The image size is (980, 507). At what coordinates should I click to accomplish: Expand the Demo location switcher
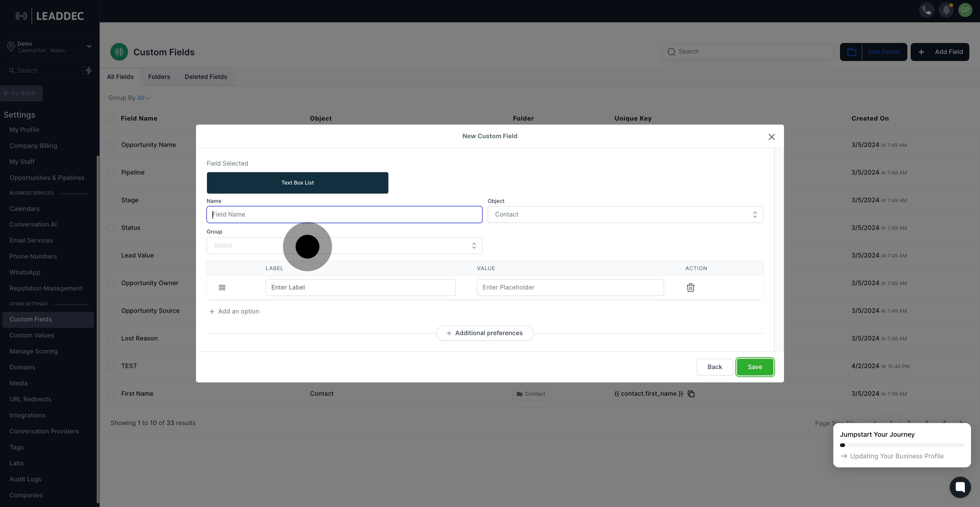click(49, 47)
